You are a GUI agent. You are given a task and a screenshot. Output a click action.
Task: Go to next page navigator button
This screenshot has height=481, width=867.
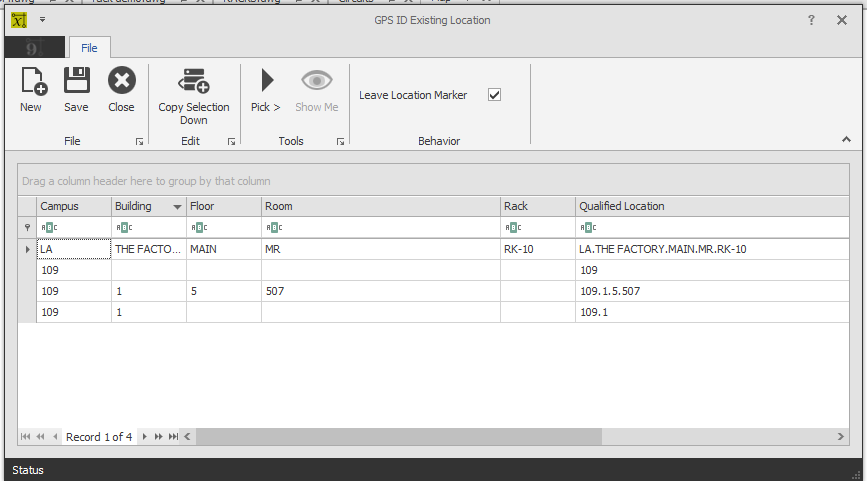click(x=159, y=437)
